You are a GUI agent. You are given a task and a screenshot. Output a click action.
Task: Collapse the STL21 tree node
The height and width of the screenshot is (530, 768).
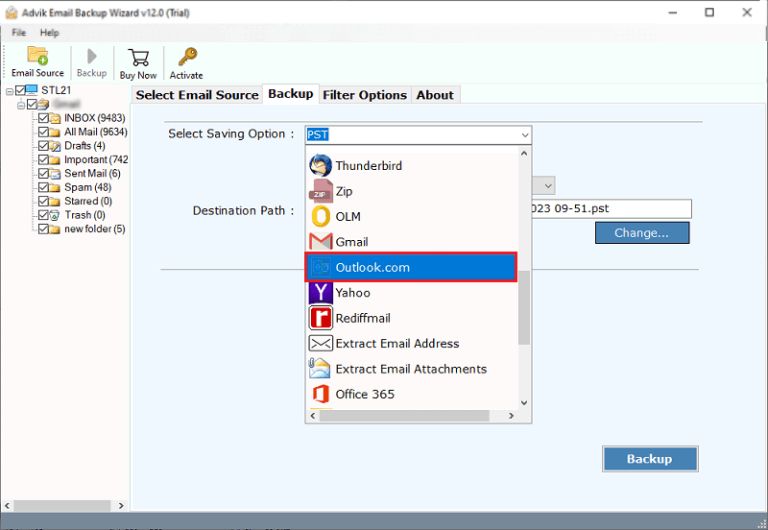coord(9,91)
